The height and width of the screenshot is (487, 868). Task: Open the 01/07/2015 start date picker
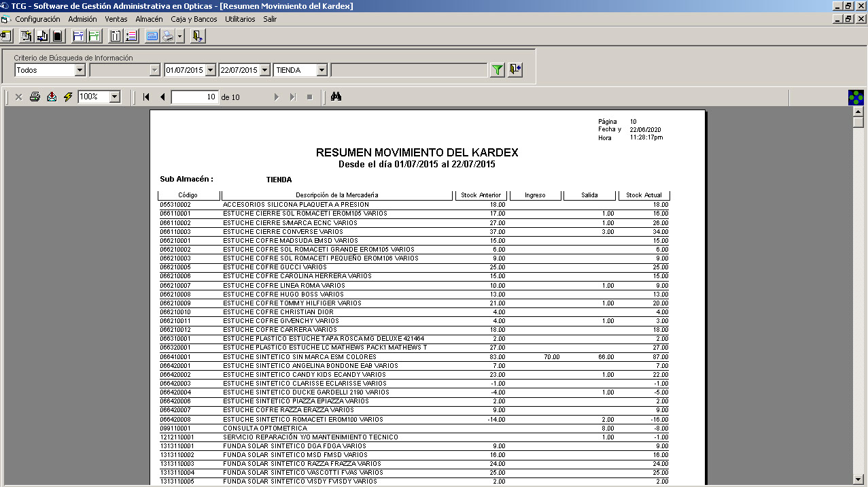point(210,70)
